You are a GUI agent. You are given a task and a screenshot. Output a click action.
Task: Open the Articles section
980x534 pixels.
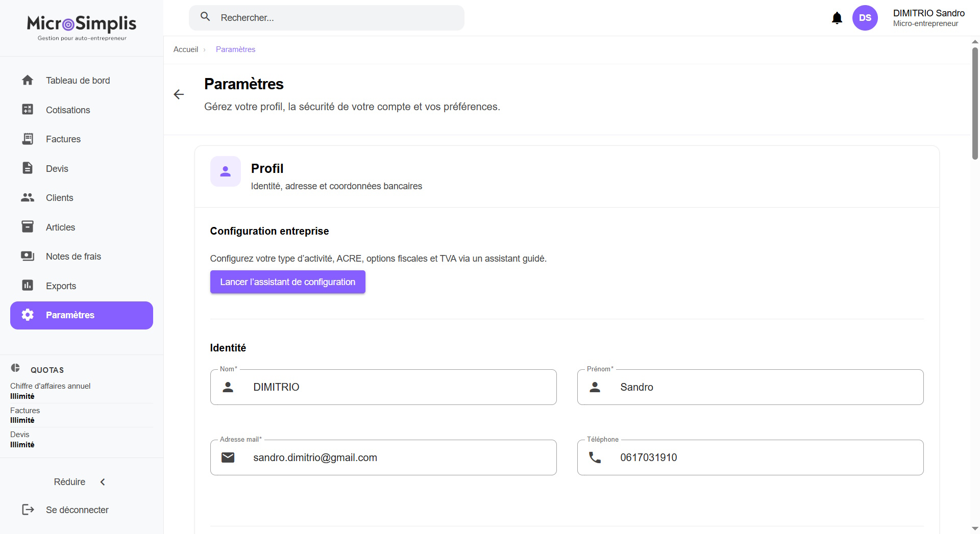82,227
